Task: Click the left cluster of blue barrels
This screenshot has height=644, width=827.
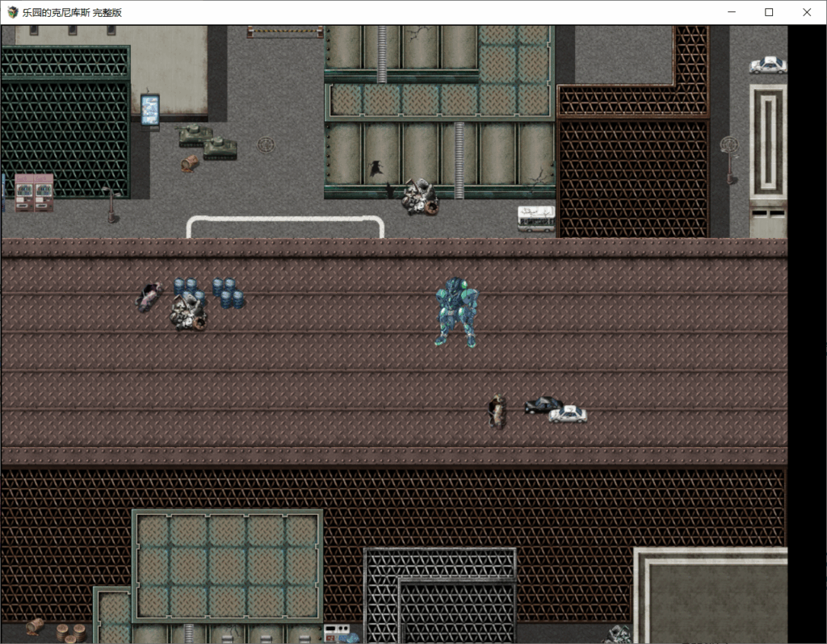Action: [x=189, y=291]
